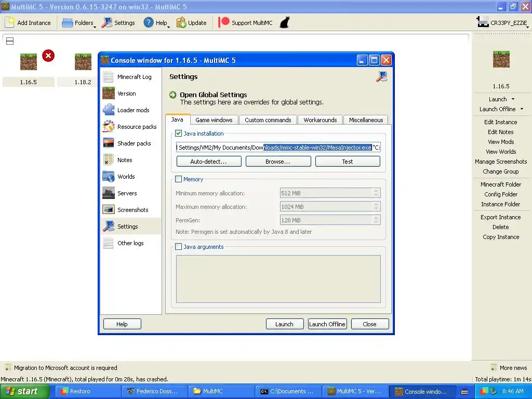Viewport: 532px width, 399px height.
Task: Switch to the Java tab
Action: 178,119
